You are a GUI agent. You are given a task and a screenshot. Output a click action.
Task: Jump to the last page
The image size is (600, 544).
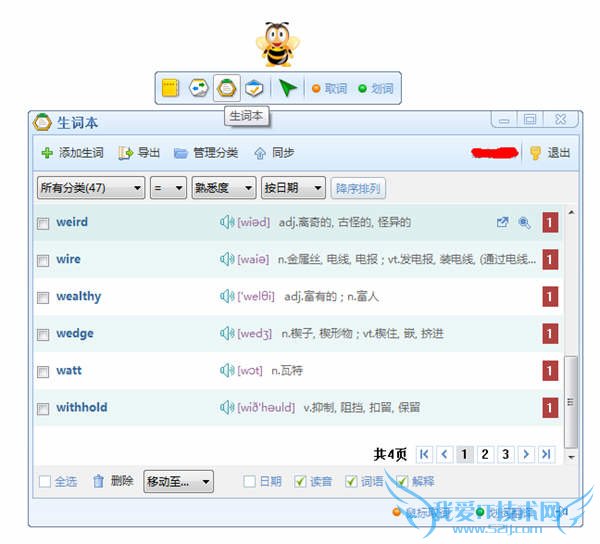546,454
